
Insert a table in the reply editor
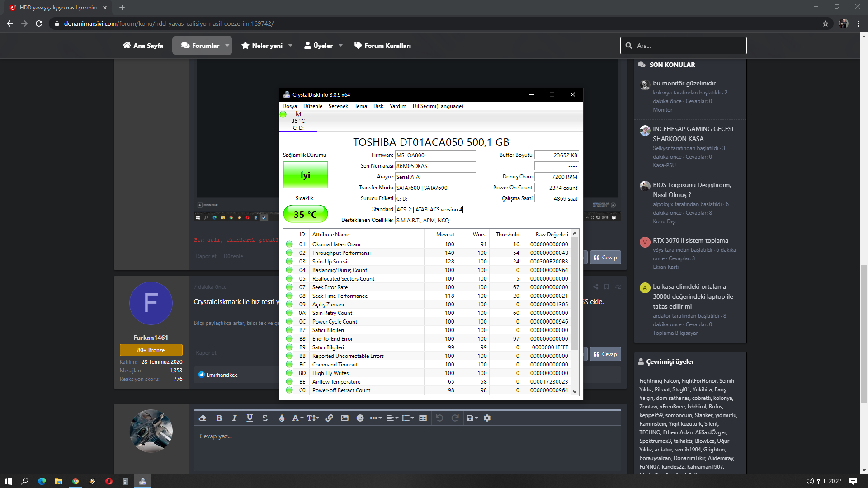(423, 418)
